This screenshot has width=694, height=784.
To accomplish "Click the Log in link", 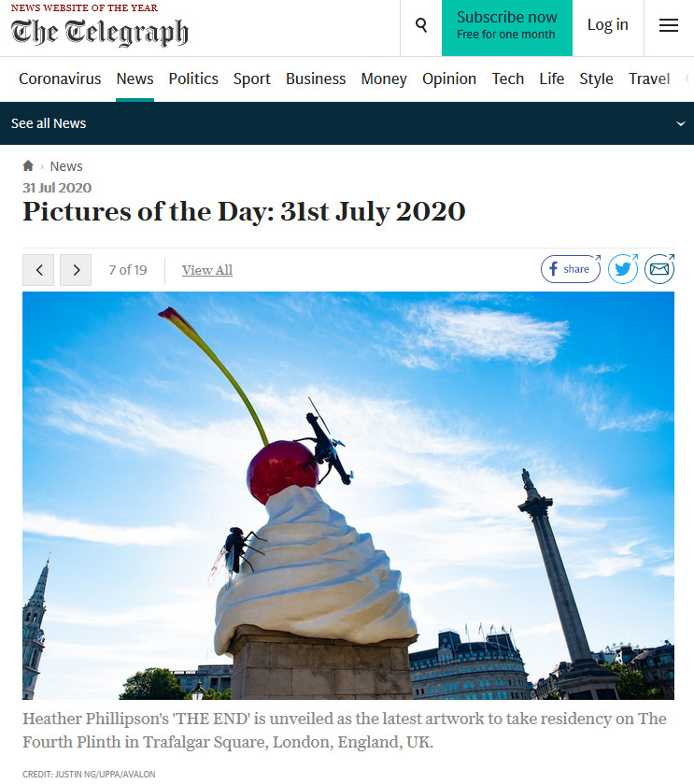I will [607, 25].
